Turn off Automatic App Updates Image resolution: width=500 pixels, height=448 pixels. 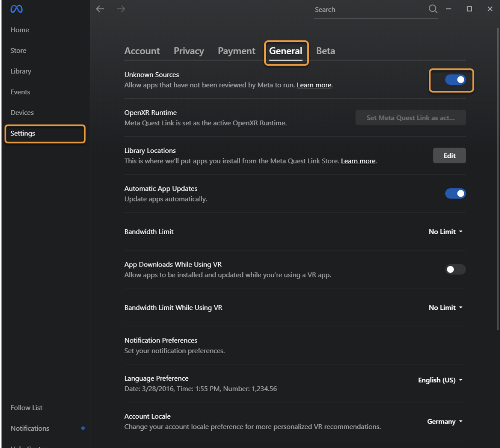coord(456,194)
